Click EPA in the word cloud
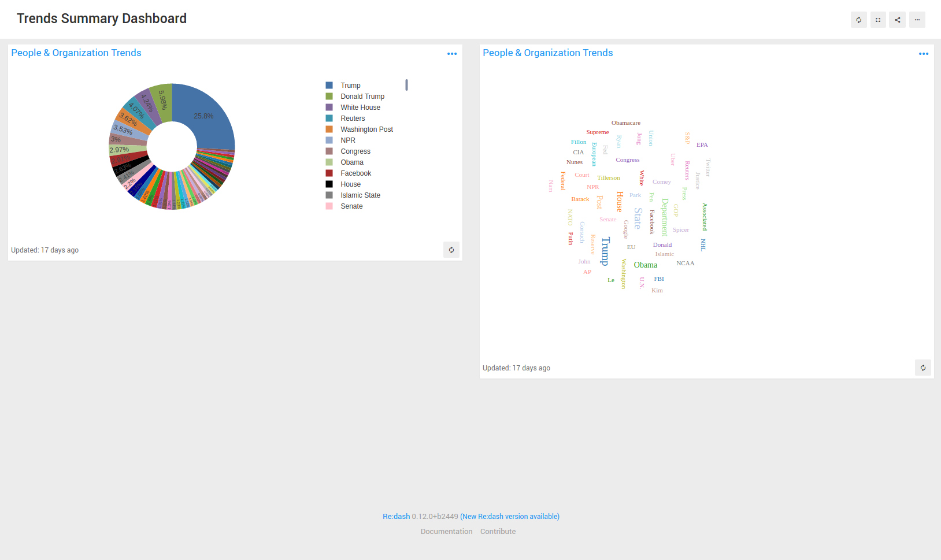 (x=702, y=145)
